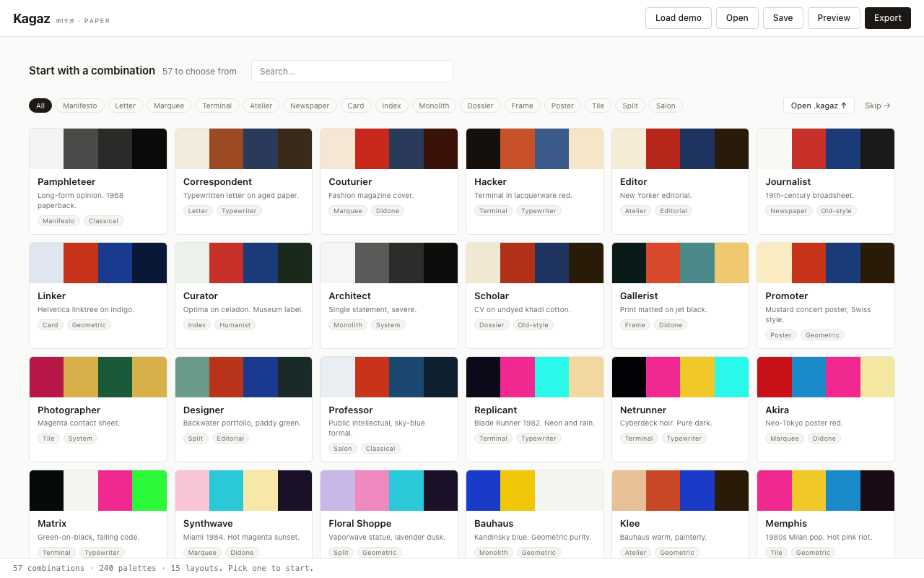
Task: Select the All filter chip
Action: click(40, 105)
